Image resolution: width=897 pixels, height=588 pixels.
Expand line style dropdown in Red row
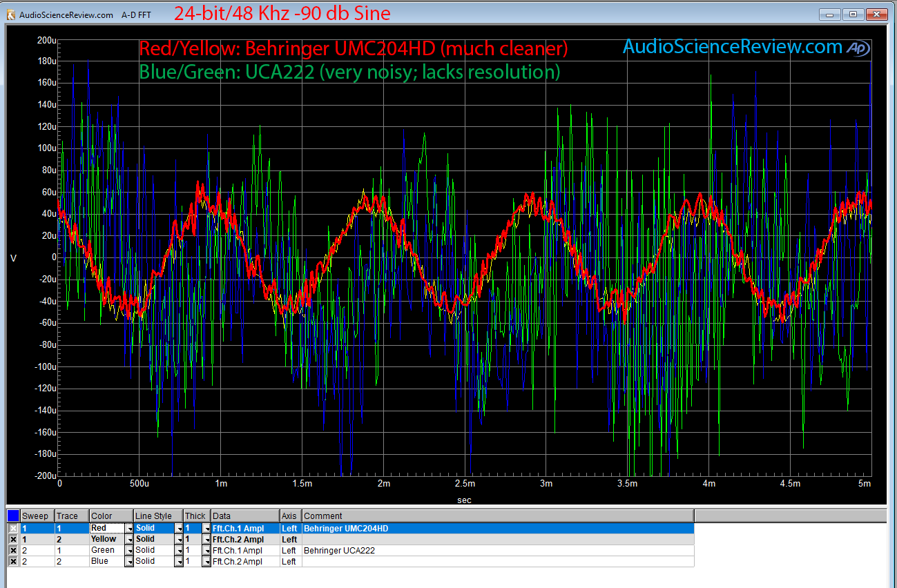tap(179, 528)
